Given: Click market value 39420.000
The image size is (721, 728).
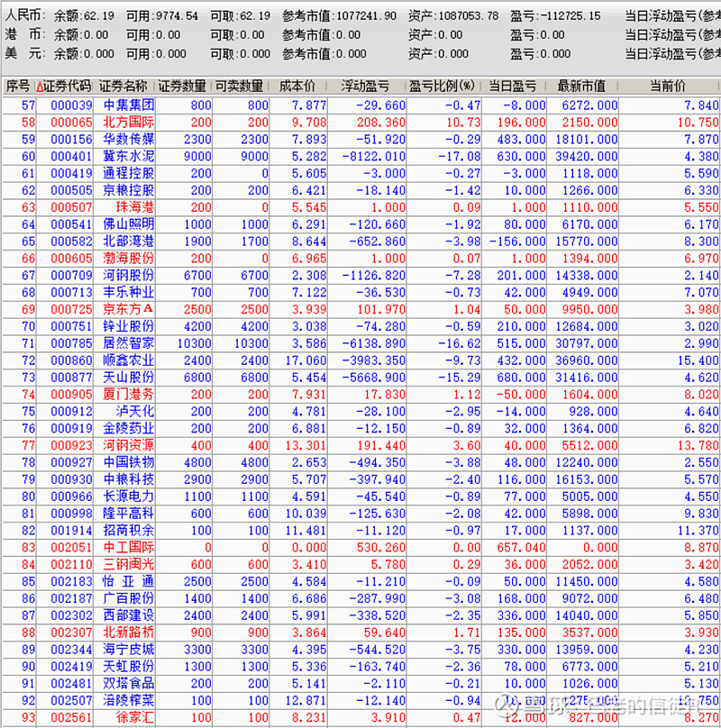Looking at the screenshot, I should (587, 157).
